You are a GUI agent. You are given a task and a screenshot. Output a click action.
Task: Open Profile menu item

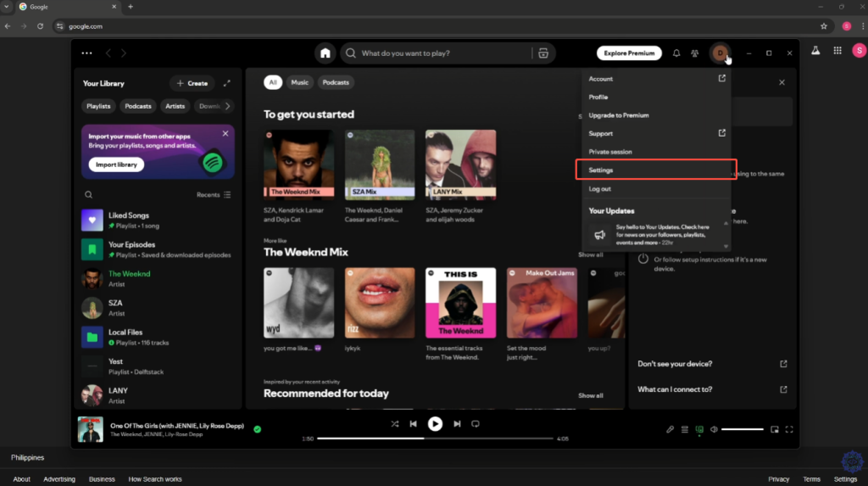click(x=656, y=97)
